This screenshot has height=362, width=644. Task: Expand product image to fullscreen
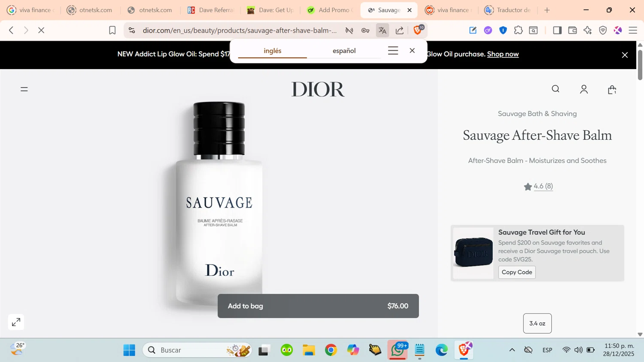(16, 322)
